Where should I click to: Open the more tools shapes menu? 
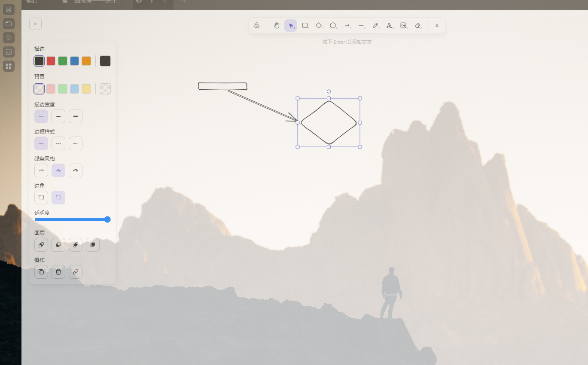point(437,26)
